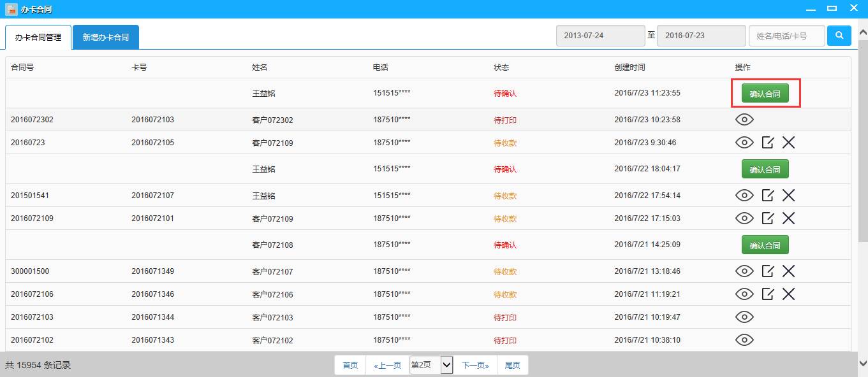Viewport: 868px width, 379px height.
Task: Click the highlighted 确认合同 button in top row
Action: (765, 93)
